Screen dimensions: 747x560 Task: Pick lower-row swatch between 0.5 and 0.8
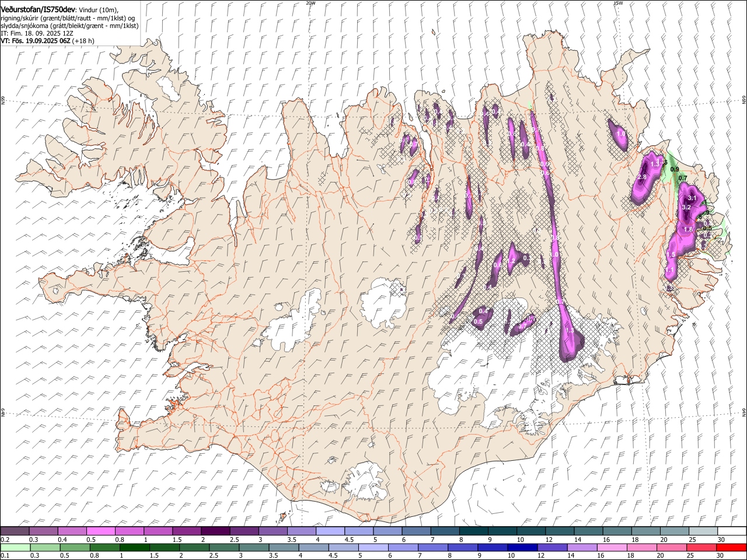pos(75,548)
